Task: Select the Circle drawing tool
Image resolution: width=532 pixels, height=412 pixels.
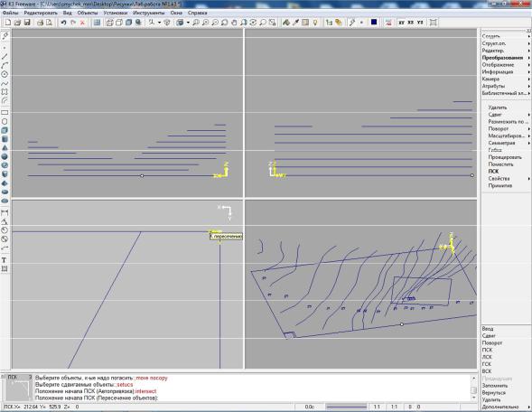Action: tap(5, 74)
